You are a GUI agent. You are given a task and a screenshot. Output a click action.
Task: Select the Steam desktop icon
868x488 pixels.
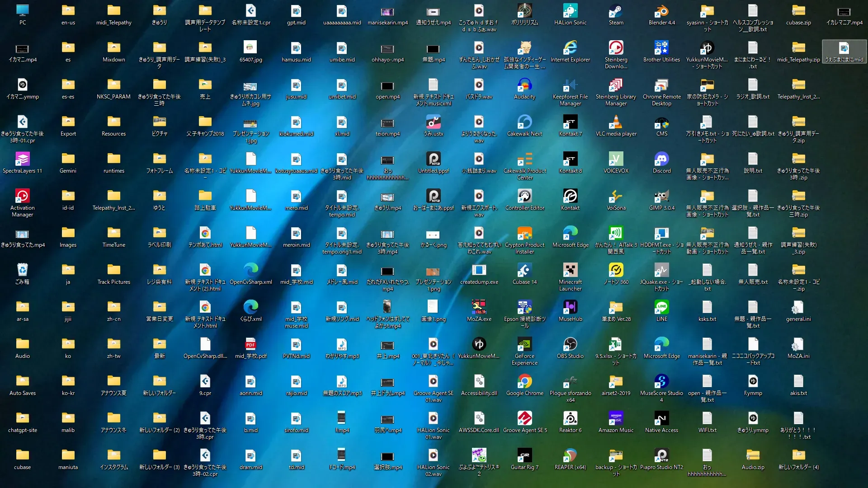tap(616, 11)
